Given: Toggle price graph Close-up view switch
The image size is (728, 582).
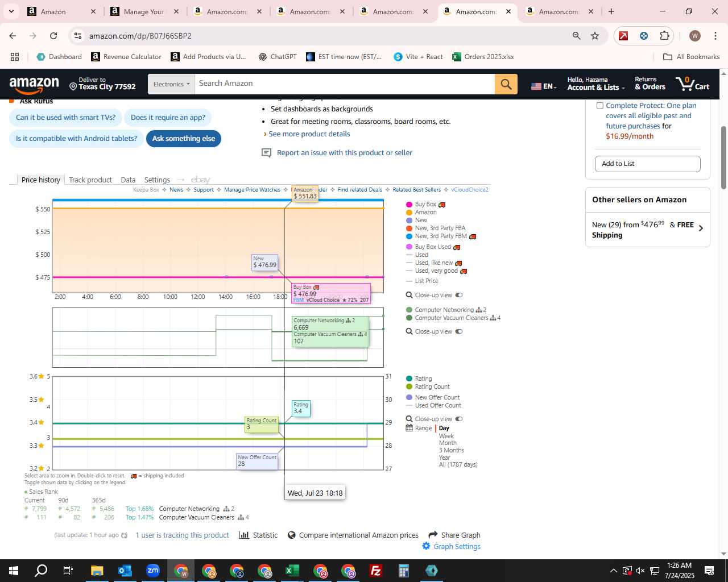Looking at the screenshot, I should point(459,295).
